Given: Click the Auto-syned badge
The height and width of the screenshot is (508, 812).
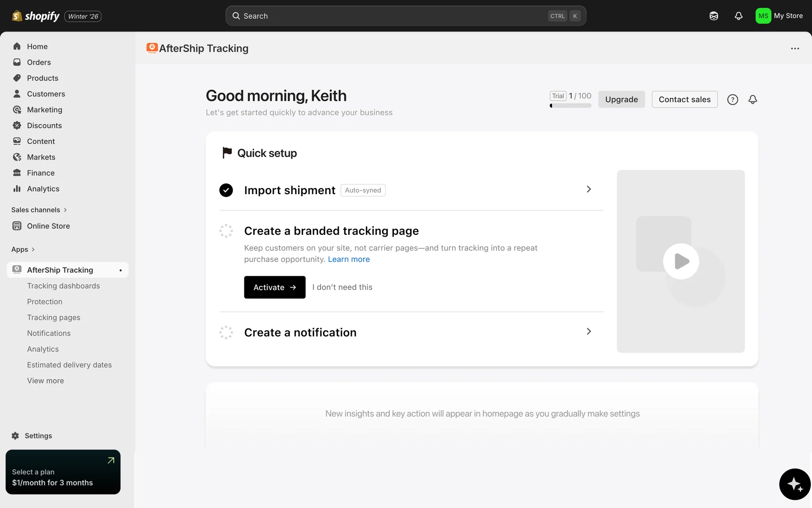Looking at the screenshot, I should (363, 190).
